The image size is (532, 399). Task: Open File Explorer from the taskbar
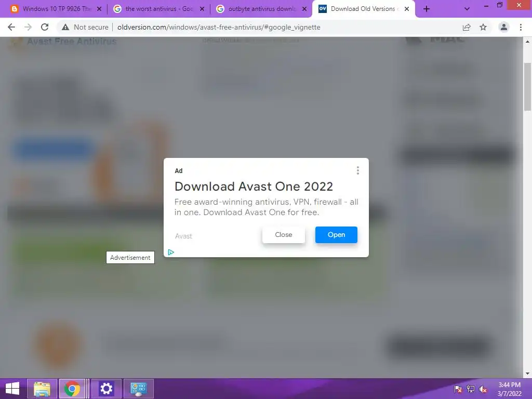[x=42, y=389]
